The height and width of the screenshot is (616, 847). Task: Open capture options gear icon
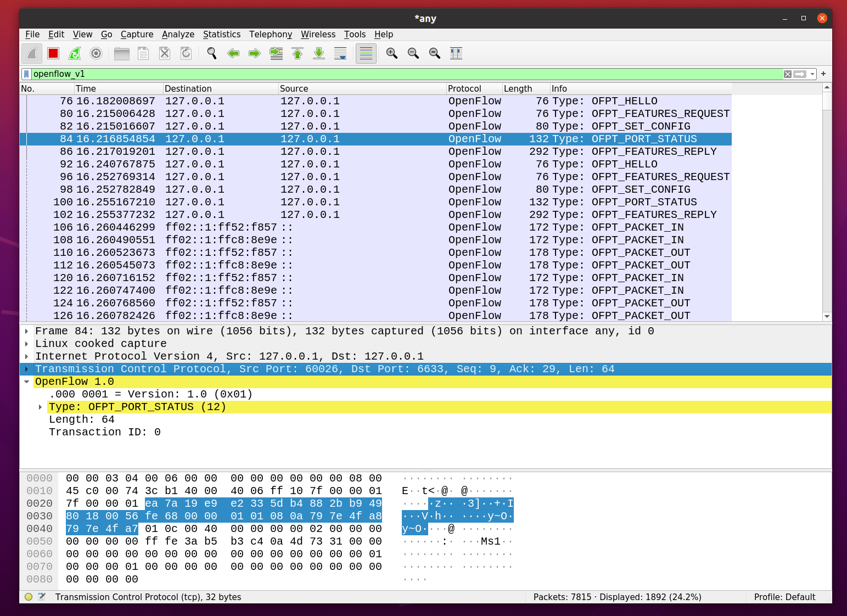tap(96, 53)
